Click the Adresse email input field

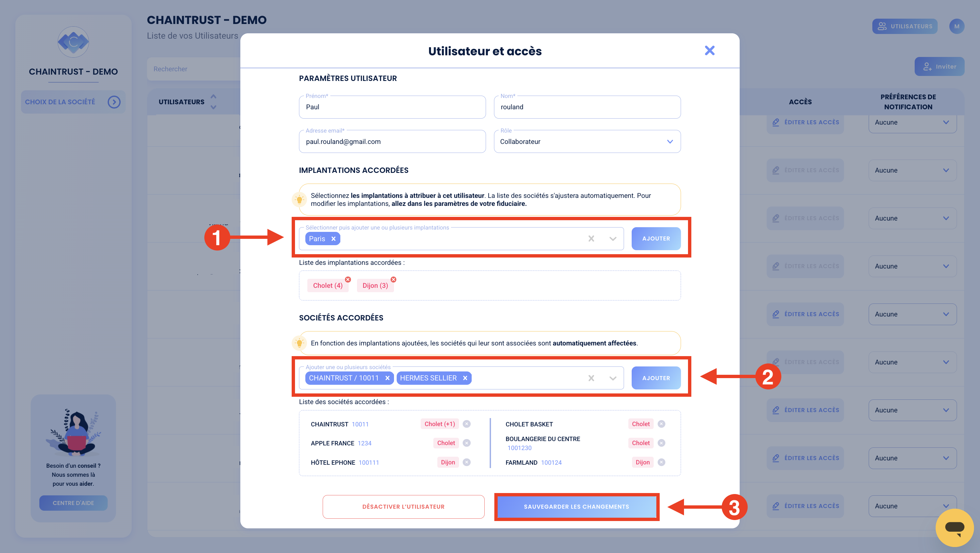(x=392, y=142)
